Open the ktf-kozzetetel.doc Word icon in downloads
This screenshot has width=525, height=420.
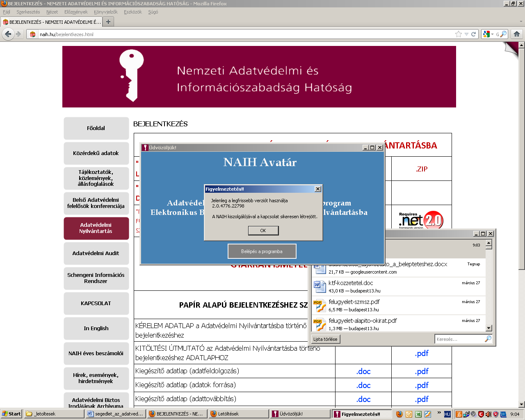point(320,287)
